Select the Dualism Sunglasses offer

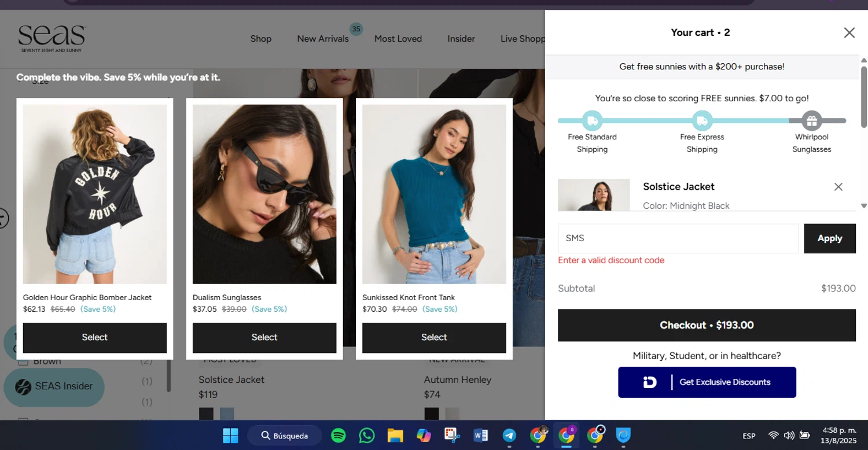[x=264, y=338]
